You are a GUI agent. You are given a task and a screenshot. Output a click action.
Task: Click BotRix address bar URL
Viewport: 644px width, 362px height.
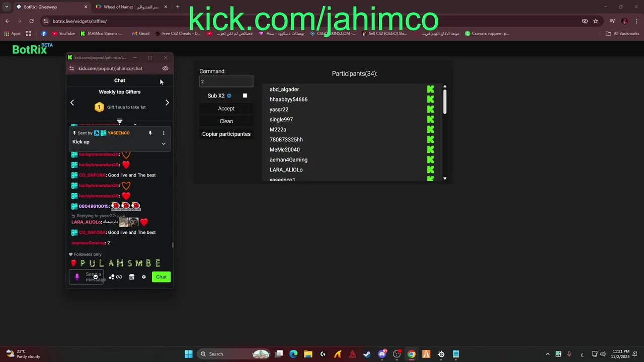pos(79,21)
